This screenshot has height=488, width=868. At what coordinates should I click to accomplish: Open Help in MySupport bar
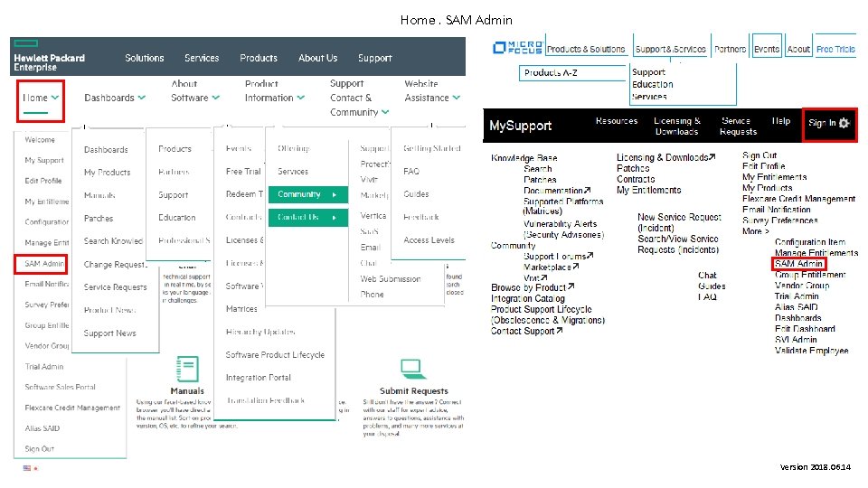(781, 120)
